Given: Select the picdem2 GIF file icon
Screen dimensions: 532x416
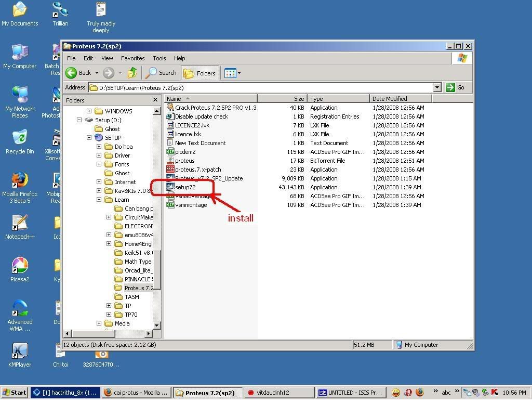Looking at the screenshot, I should 170,151.
